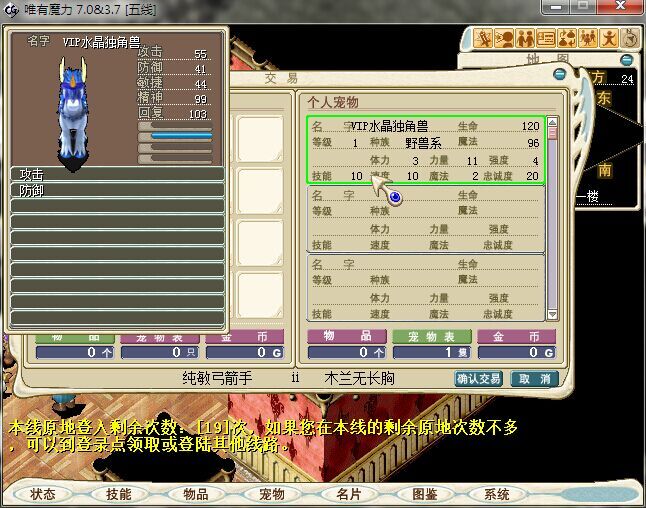Image resolution: width=646 pixels, height=508 pixels.
Task: Select the 防御 skill row
Action: point(117,190)
